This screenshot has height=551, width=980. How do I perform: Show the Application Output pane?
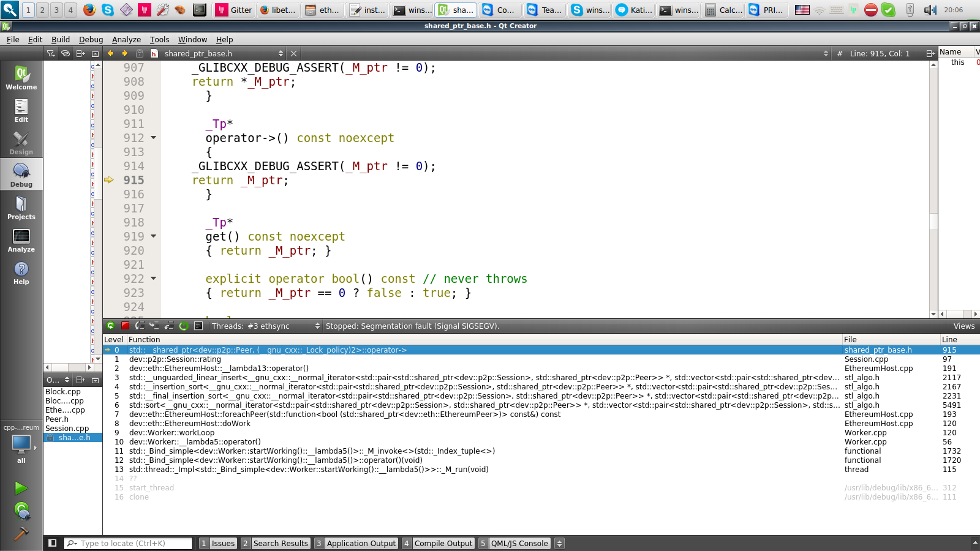click(x=356, y=543)
